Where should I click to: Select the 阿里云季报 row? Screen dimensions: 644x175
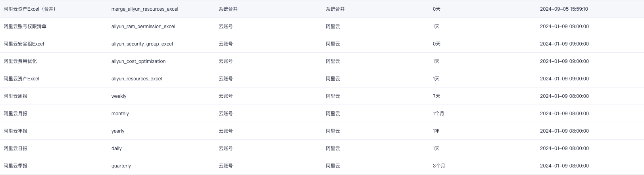15,166
